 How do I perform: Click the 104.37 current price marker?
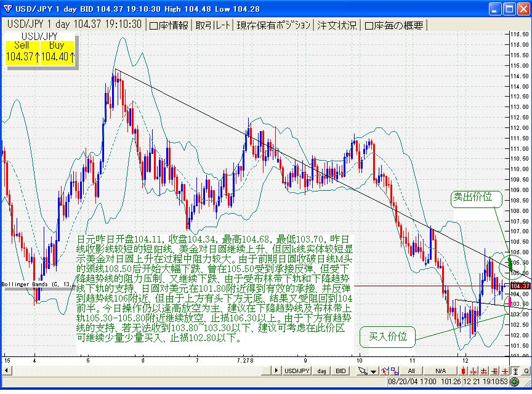(520, 286)
